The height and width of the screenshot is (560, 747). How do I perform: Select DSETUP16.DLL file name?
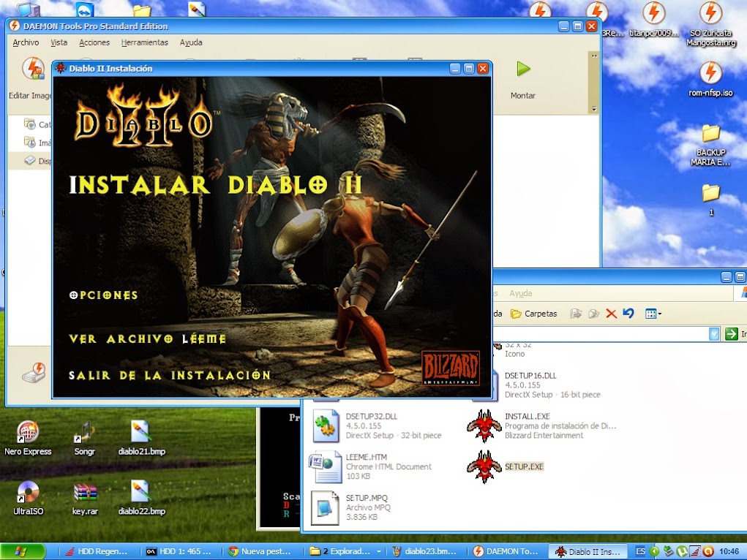tap(530, 375)
